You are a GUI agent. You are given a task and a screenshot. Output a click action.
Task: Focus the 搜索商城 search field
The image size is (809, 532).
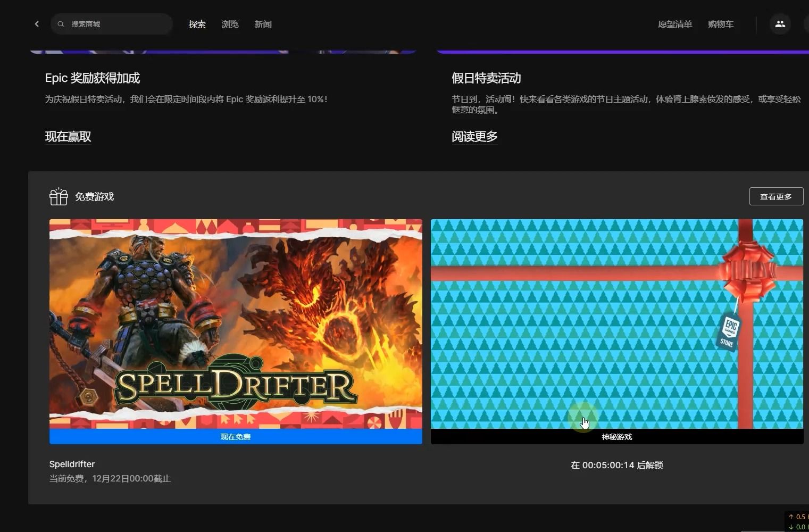(112, 24)
